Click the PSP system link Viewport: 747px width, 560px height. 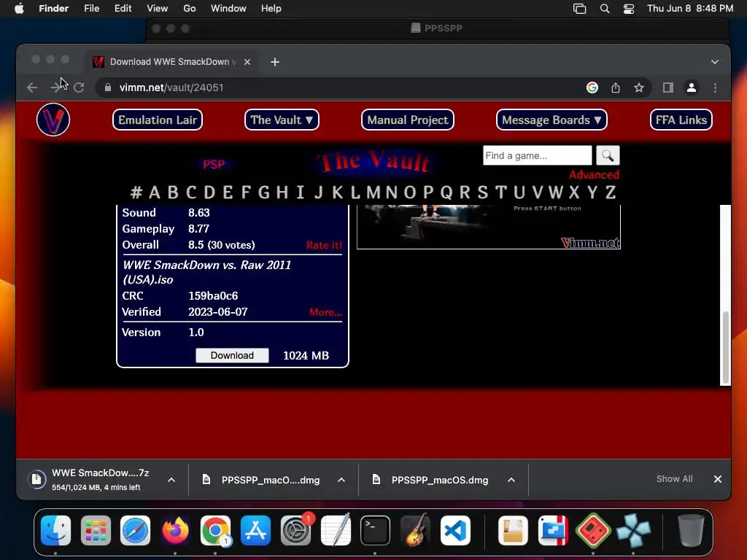[x=214, y=164]
